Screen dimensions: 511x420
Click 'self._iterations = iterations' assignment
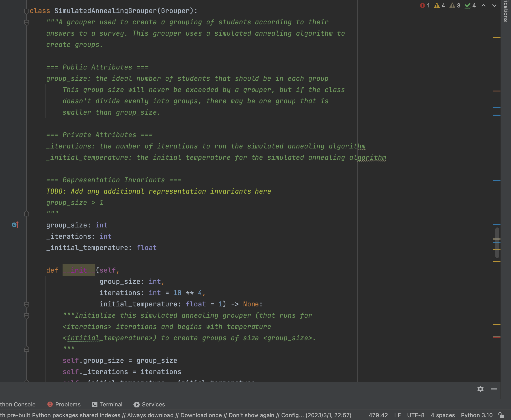point(122,372)
